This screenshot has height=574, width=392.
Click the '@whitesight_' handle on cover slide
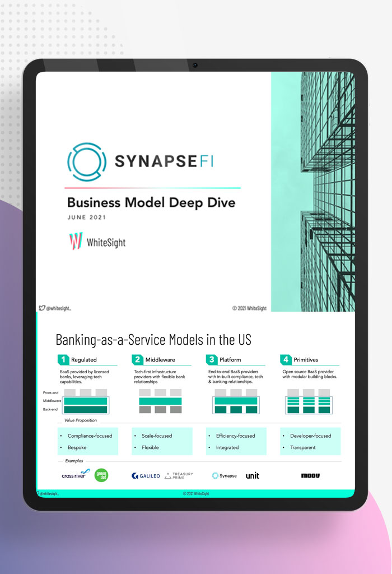58,308
